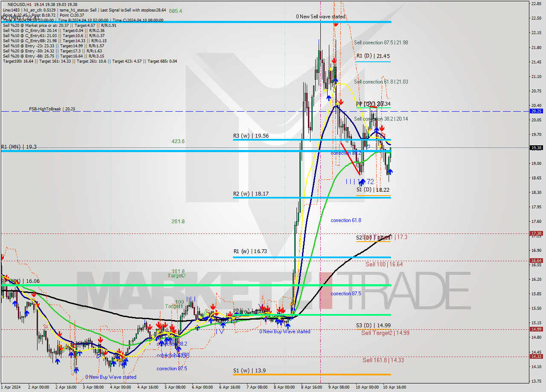Click the '5 Apr 08:00' time axis label

click(175, 387)
